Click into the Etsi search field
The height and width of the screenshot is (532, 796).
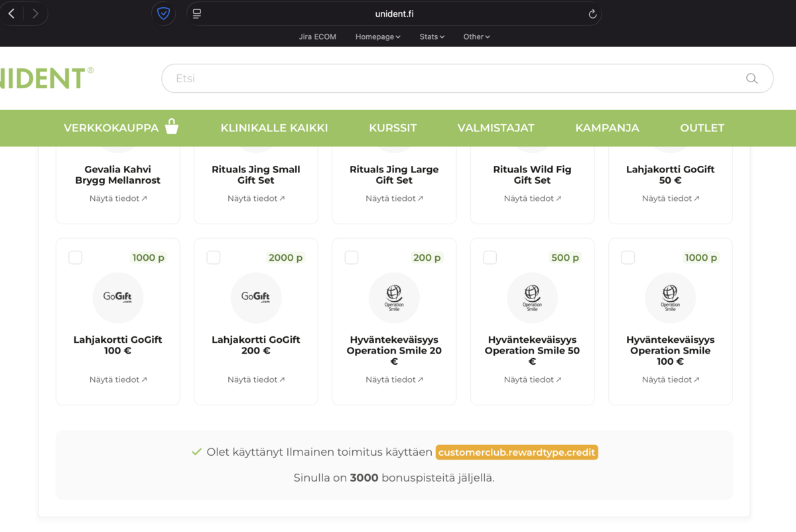tap(451, 78)
